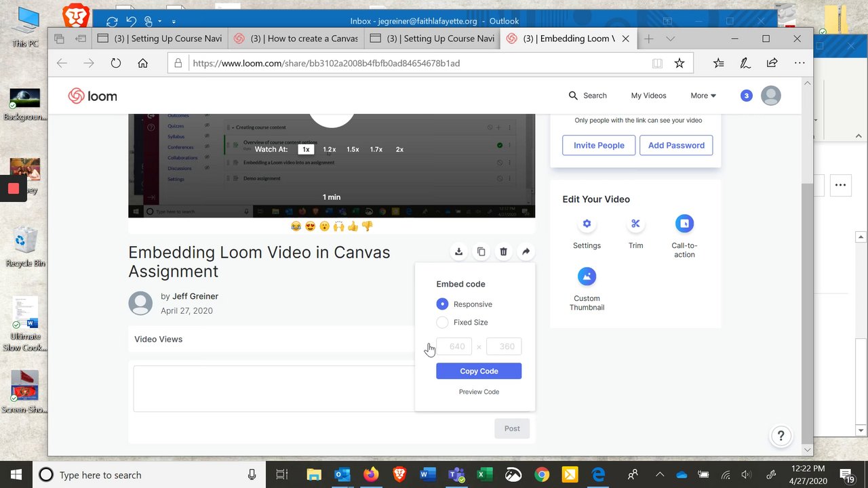The height and width of the screenshot is (488, 868).
Task: React with the thumbs up emoji
Action: click(x=353, y=226)
